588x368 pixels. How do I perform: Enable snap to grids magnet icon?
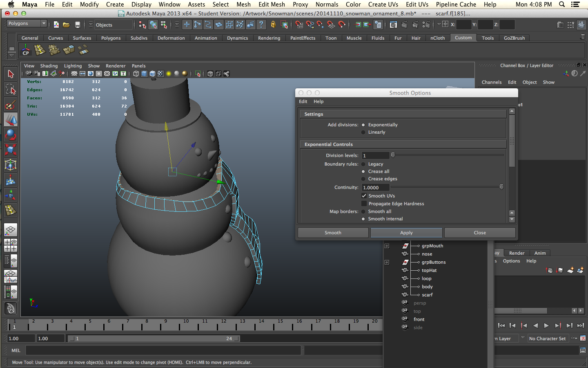tap(299, 25)
